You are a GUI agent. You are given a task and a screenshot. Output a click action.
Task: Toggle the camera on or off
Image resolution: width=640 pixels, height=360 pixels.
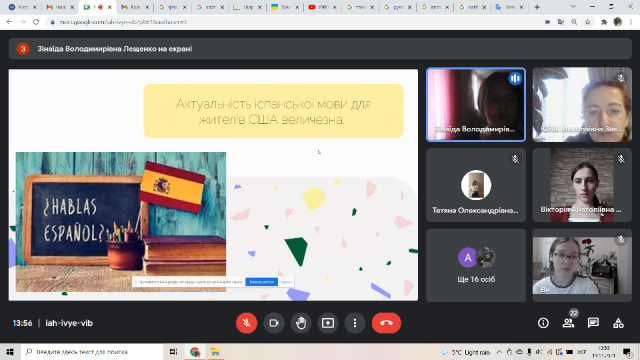273,323
